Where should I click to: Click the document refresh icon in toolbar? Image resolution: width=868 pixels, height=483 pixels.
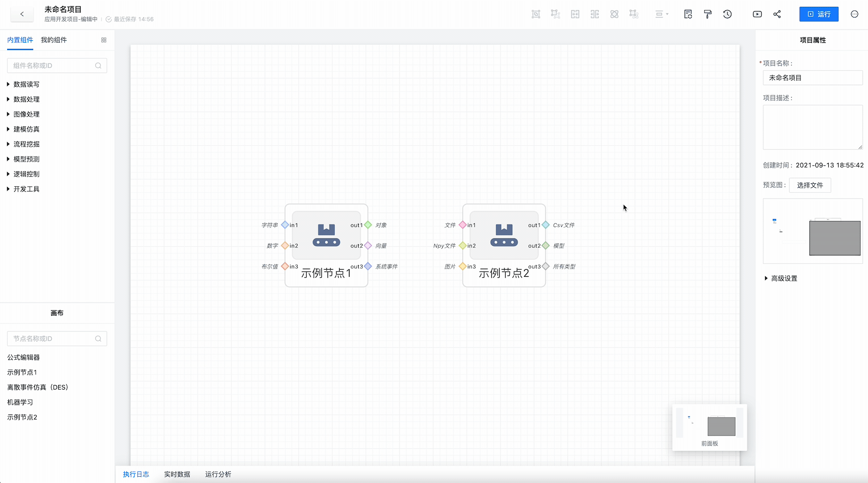(x=688, y=14)
